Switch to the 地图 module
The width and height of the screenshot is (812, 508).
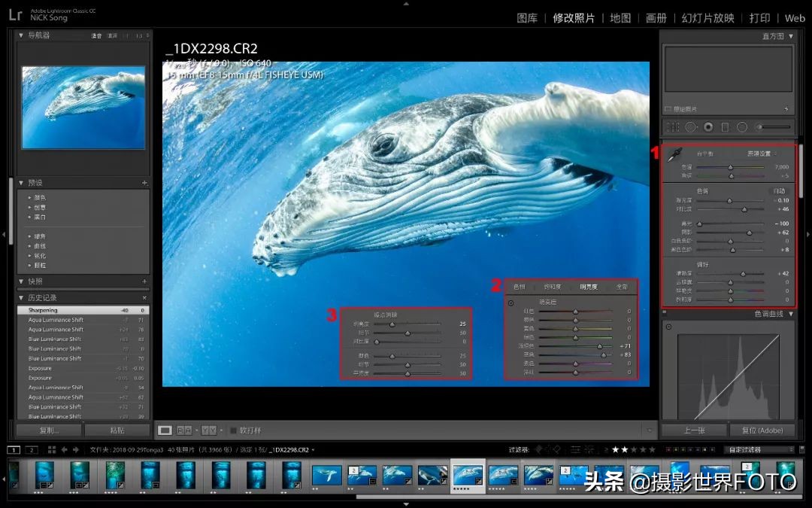(x=620, y=18)
